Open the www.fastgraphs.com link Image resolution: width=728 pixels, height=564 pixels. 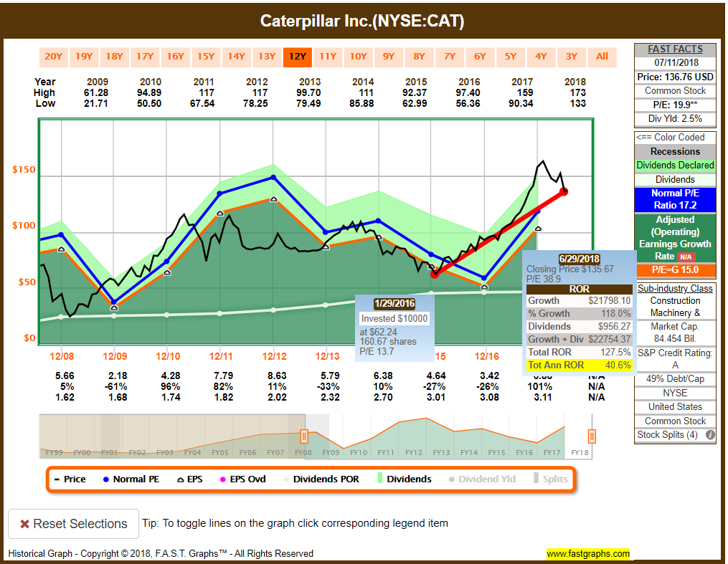588,553
